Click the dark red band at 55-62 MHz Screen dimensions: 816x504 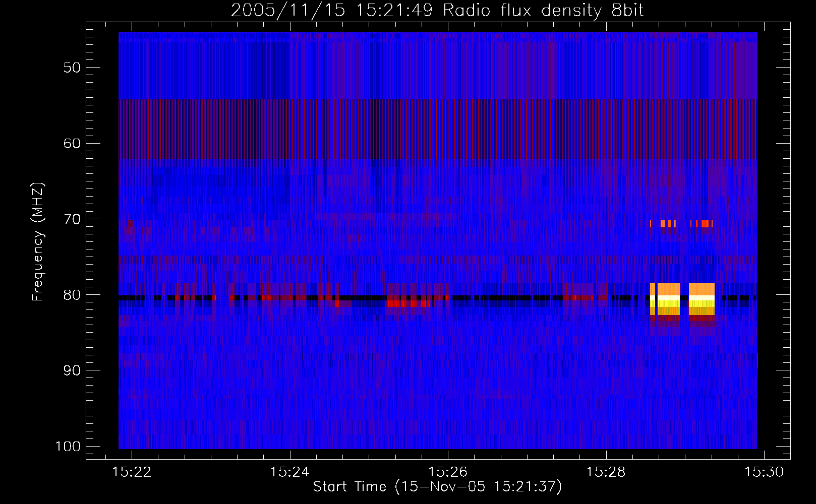point(438,130)
